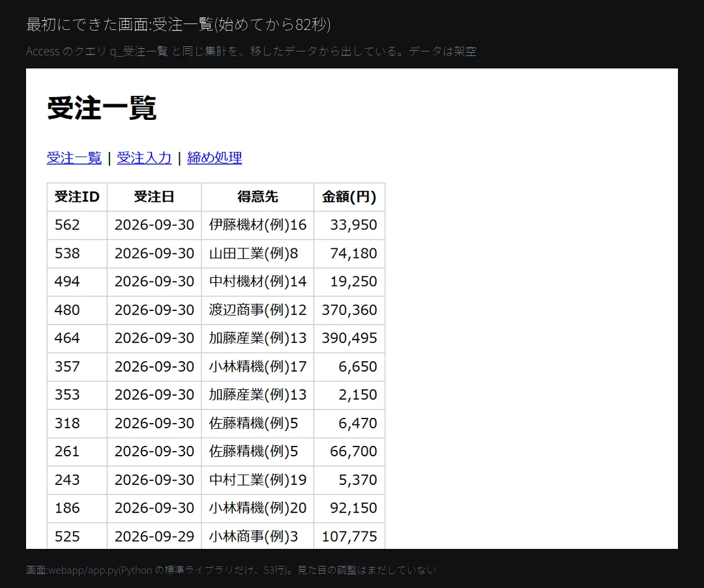Click the 得意先 column header
The image size is (704, 588).
pos(257,197)
